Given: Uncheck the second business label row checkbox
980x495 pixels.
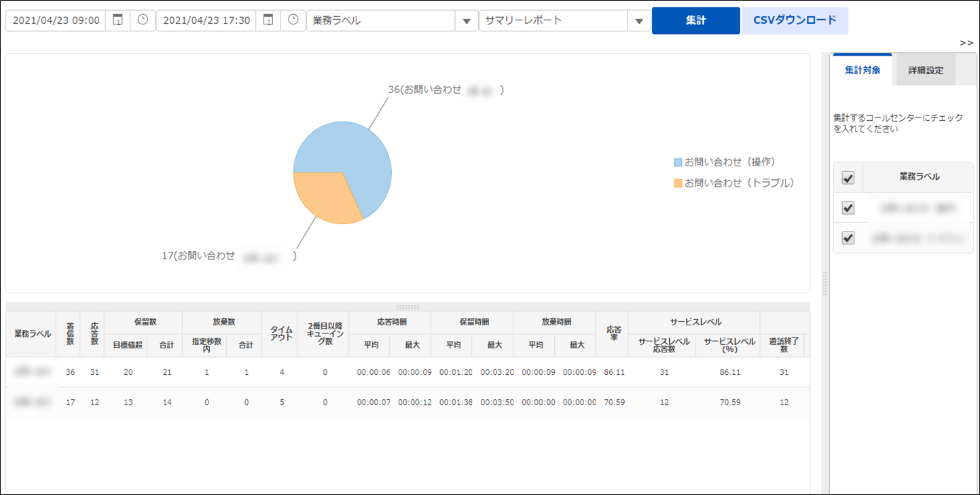Looking at the screenshot, I should click(848, 238).
